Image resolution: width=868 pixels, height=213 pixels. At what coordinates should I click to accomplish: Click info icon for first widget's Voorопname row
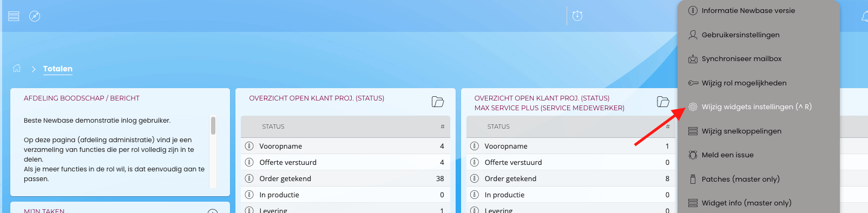(249, 146)
